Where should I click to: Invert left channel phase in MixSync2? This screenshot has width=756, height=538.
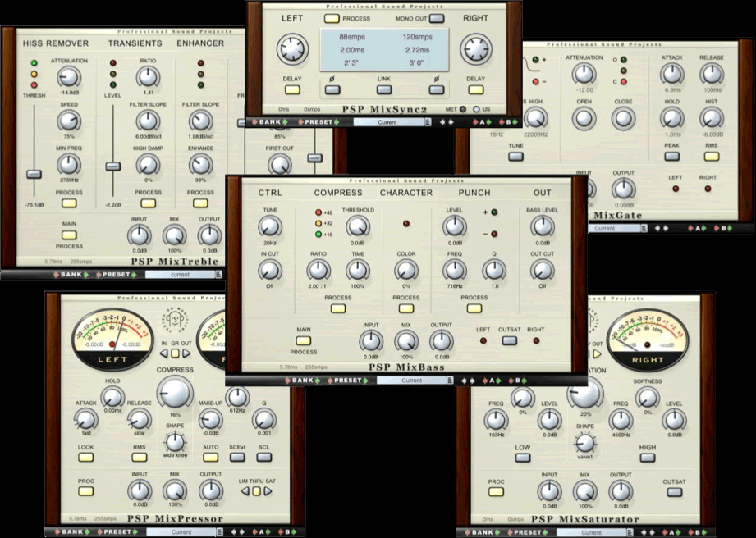point(332,89)
